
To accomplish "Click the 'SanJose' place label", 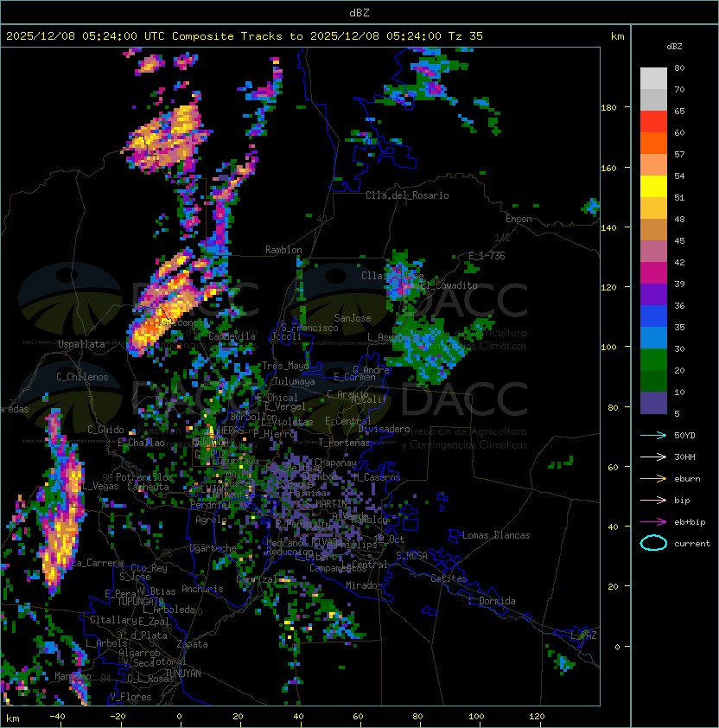I will click(x=353, y=318).
